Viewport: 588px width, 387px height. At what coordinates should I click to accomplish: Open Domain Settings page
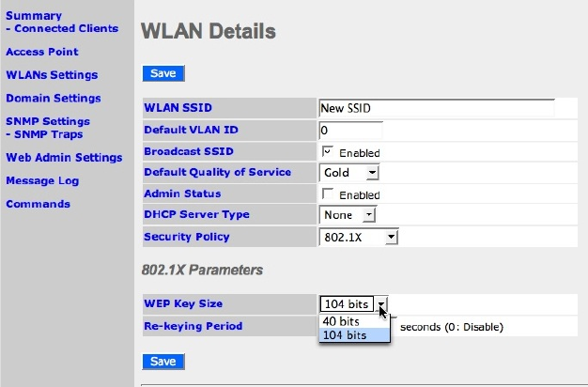pyautogui.click(x=53, y=98)
